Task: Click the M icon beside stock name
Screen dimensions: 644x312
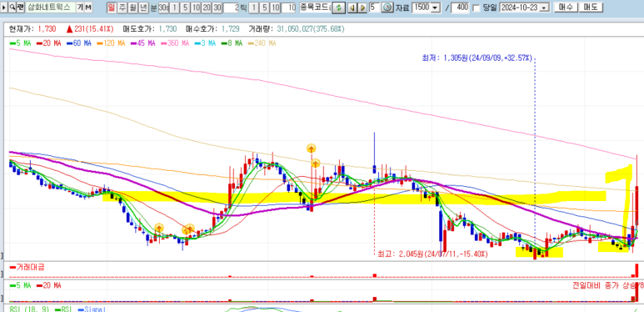Action: coord(88,8)
